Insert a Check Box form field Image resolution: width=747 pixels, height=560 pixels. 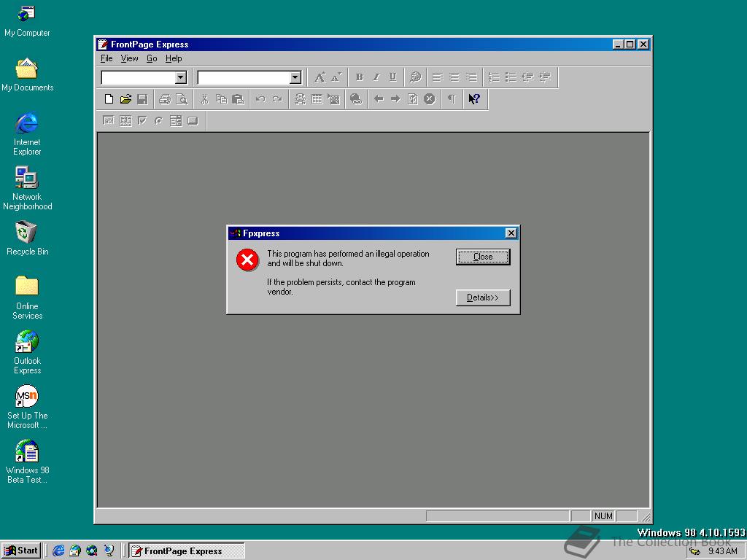[x=142, y=121]
